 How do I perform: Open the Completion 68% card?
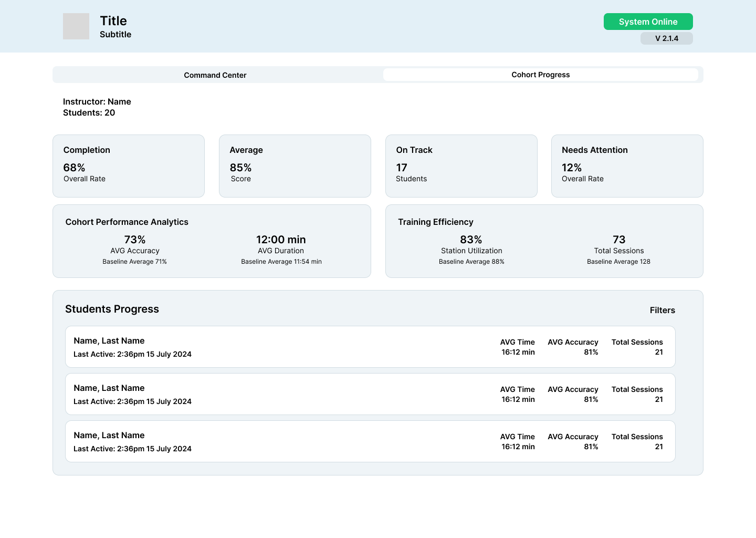pyautogui.click(x=129, y=166)
